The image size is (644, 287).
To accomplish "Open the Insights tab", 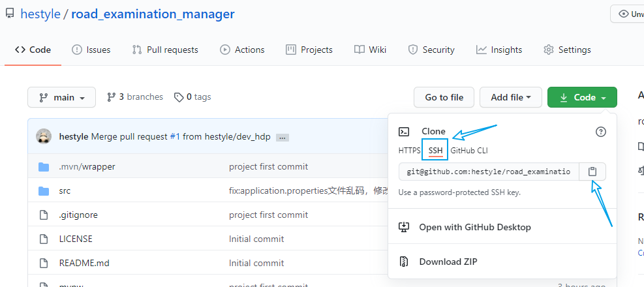I will tap(499, 50).
